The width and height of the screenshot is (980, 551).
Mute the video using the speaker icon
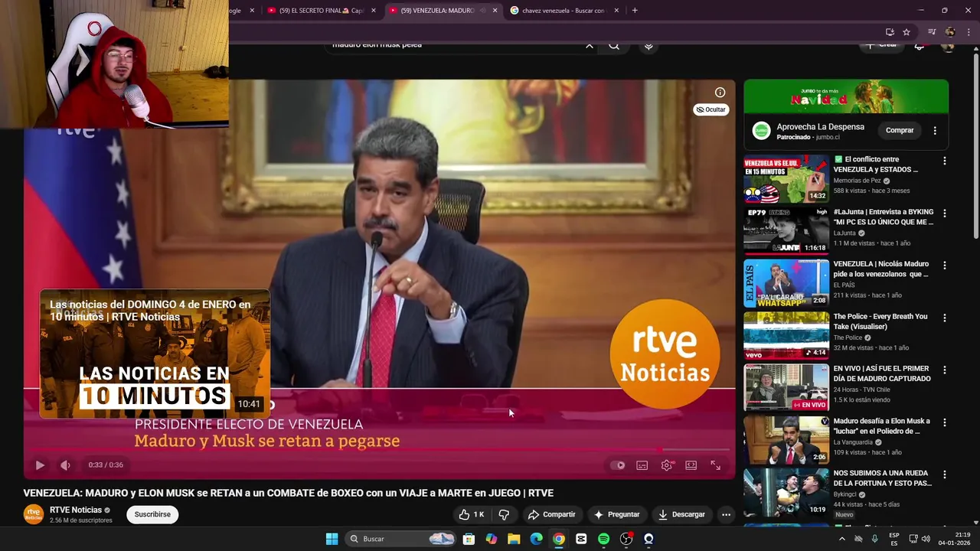[x=65, y=465]
